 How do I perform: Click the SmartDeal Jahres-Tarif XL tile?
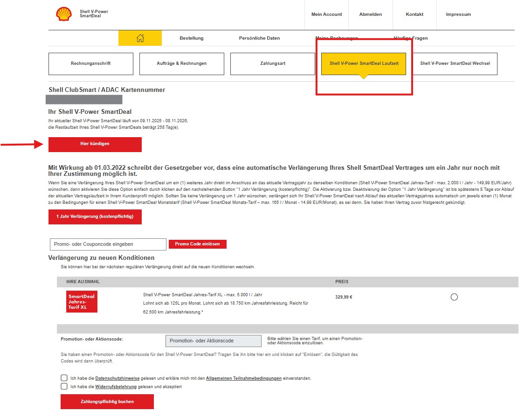82,301
